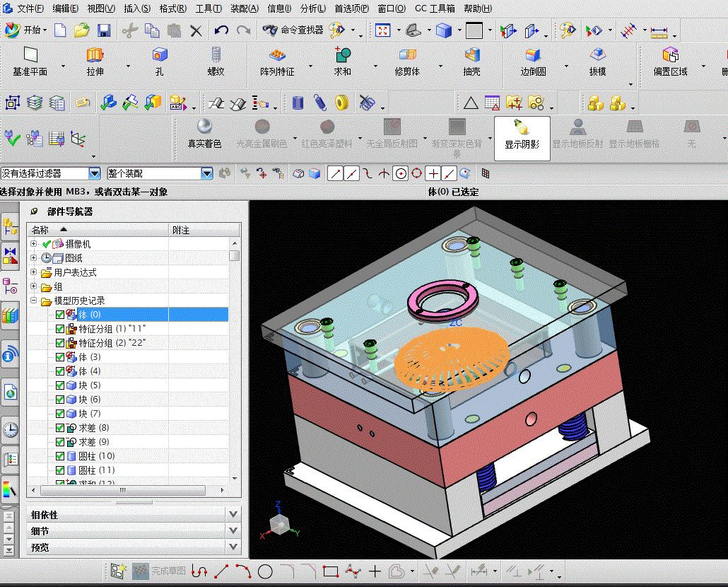Open file with the folder icon
The width and height of the screenshot is (728, 587).
coord(82,30)
